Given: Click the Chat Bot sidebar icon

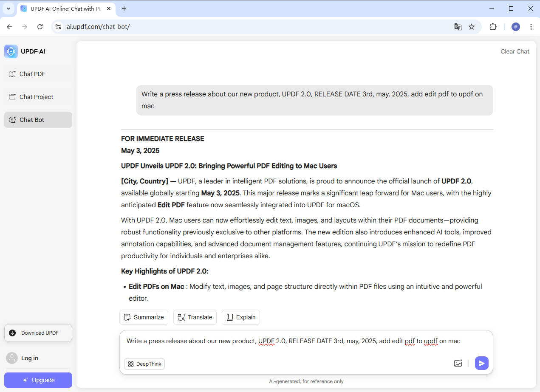Looking at the screenshot, I should point(12,120).
